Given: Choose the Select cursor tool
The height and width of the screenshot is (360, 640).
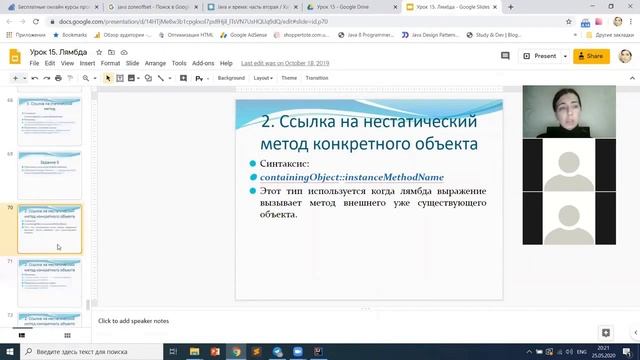Looking at the screenshot, I should (x=108, y=78).
